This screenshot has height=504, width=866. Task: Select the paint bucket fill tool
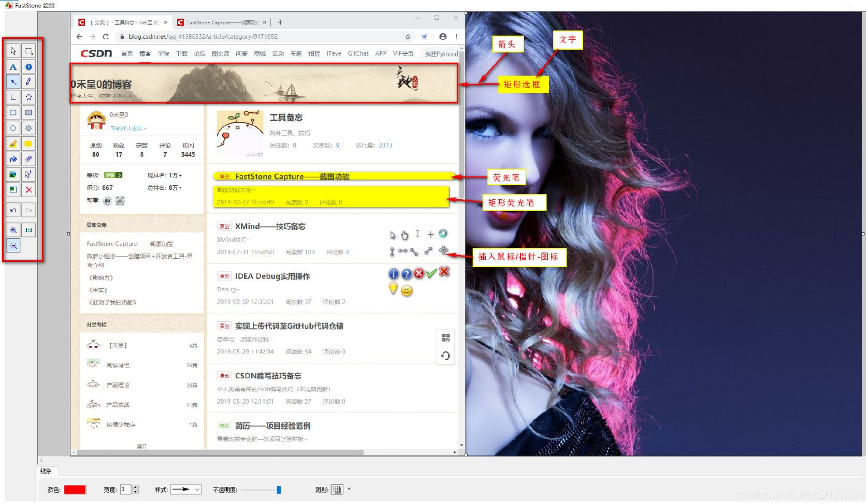13,159
